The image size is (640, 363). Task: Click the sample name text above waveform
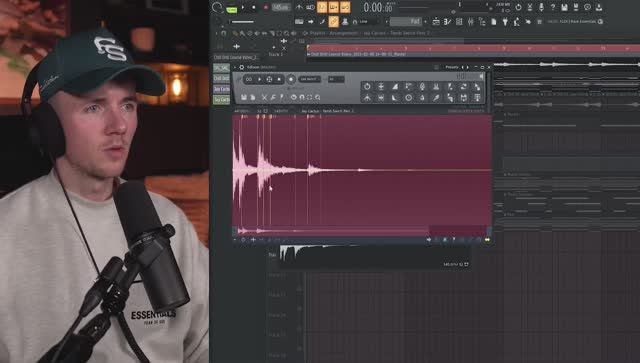(x=328, y=111)
